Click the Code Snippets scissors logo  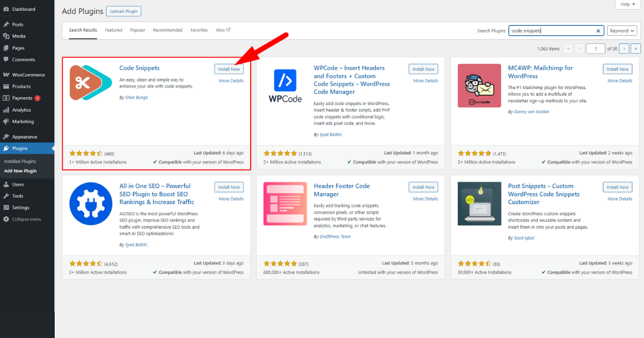(x=91, y=82)
